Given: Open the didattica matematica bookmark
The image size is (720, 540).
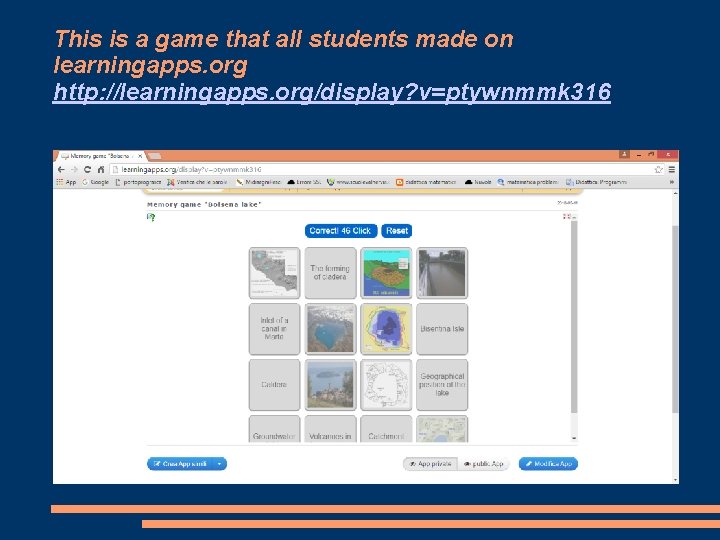Looking at the screenshot, I should [426, 182].
